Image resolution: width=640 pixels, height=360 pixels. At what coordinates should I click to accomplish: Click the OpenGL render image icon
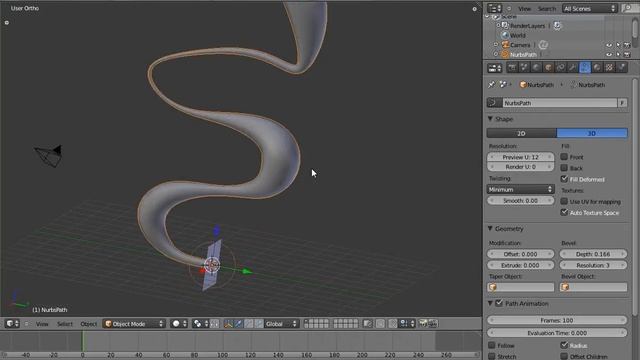click(x=423, y=324)
